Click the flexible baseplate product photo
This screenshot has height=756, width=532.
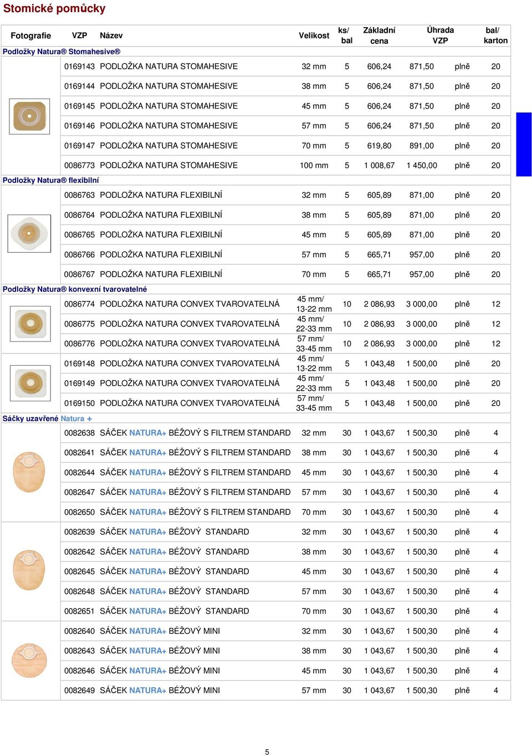coord(29,233)
